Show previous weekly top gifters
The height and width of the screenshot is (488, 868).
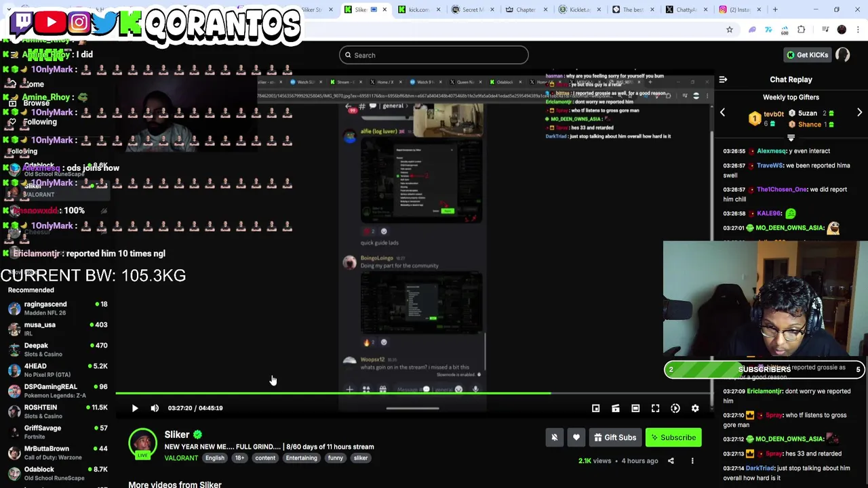pos(722,113)
